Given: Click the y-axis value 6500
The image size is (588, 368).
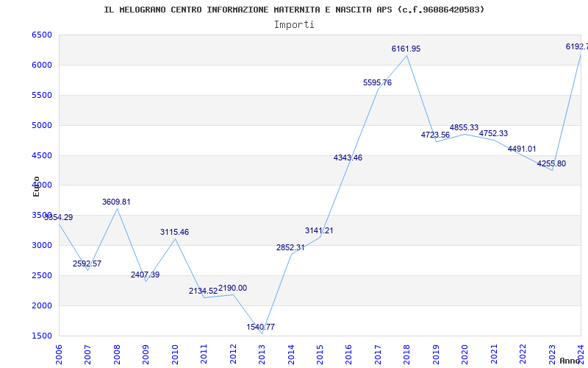Looking at the screenshot, I should 42,35.
